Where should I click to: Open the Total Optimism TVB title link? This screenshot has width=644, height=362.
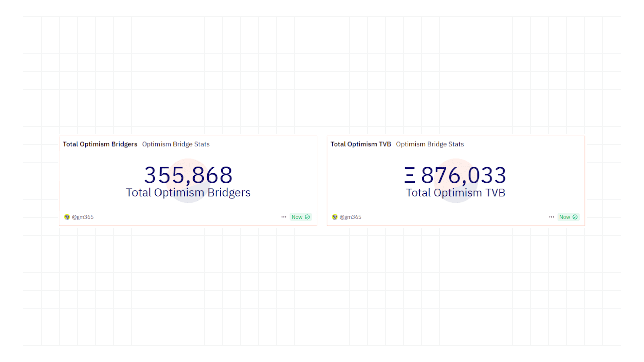point(361,144)
